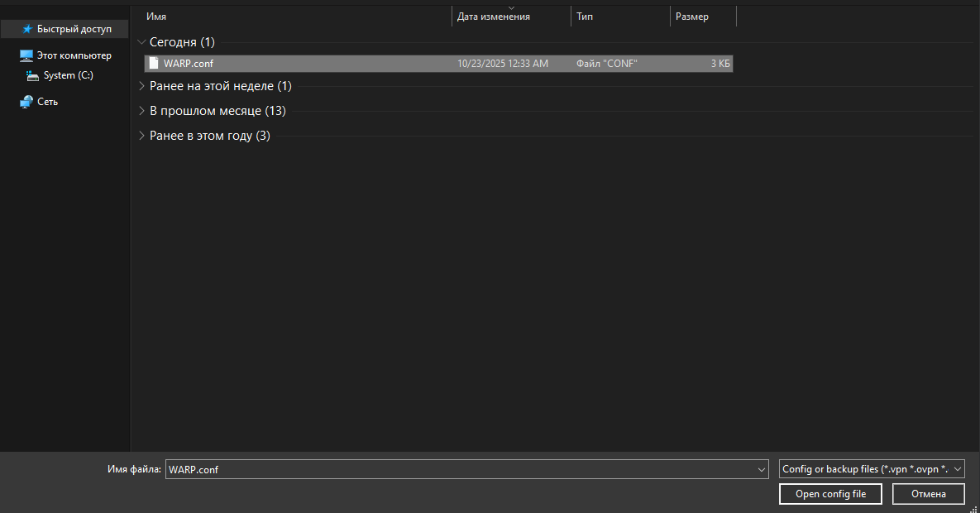Open the Имя файла dropdown arrow
Viewport: 980px width, 513px height.
coord(762,470)
